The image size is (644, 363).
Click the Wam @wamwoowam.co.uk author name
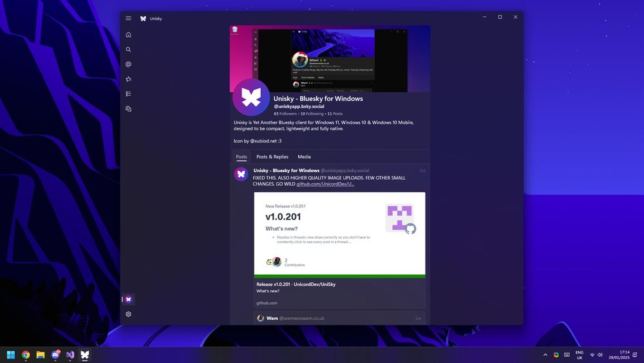pos(296,319)
